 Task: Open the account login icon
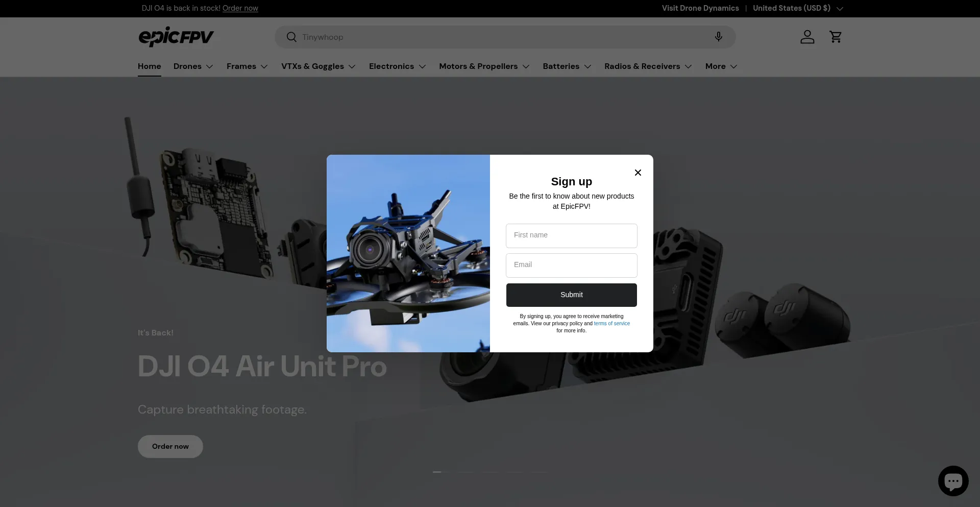[x=807, y=37]
